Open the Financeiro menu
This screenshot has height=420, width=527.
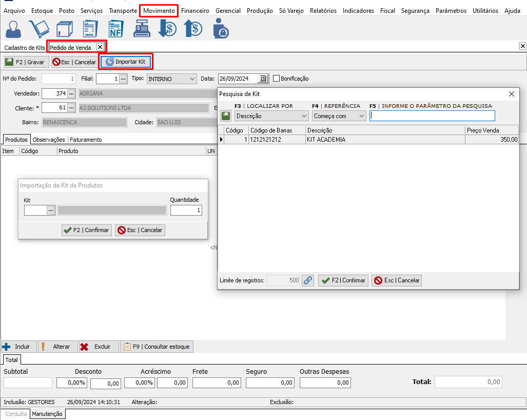(x=195, y=11)
